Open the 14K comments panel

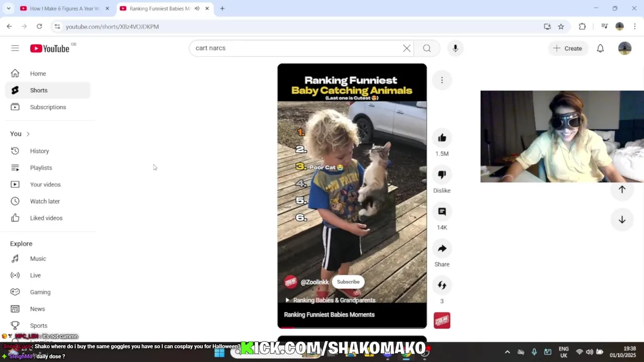tap(442, 212)
